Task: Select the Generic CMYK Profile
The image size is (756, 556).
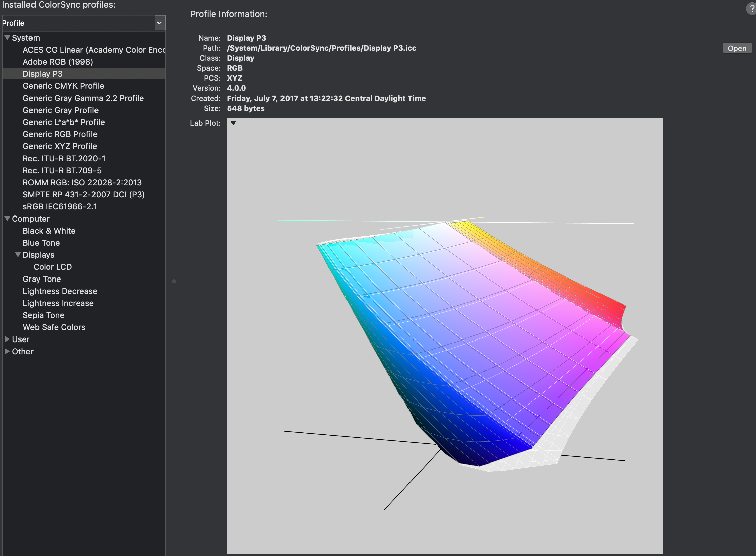Action: pos(63,86)
